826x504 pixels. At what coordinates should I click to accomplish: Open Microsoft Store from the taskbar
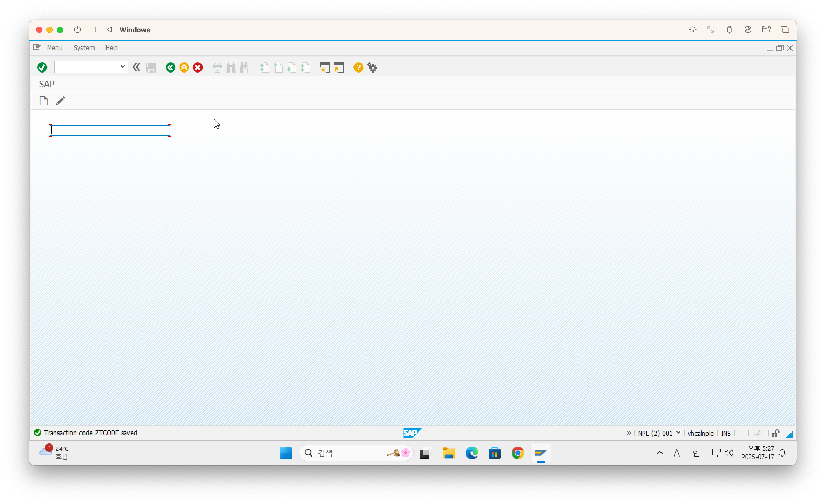tap(494, 453)
